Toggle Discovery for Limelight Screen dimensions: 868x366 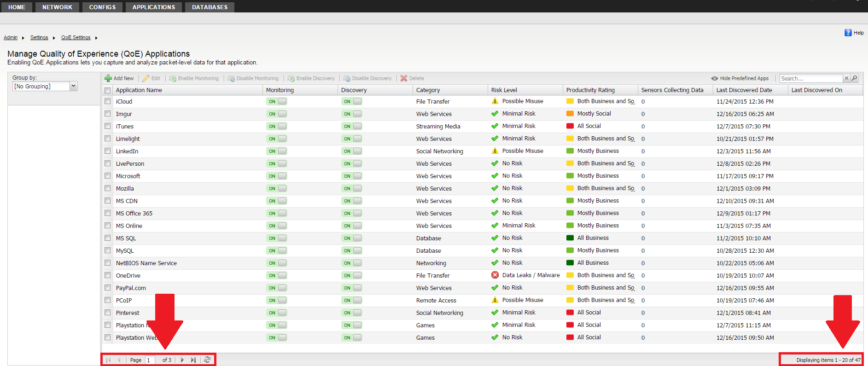(351, 139)
